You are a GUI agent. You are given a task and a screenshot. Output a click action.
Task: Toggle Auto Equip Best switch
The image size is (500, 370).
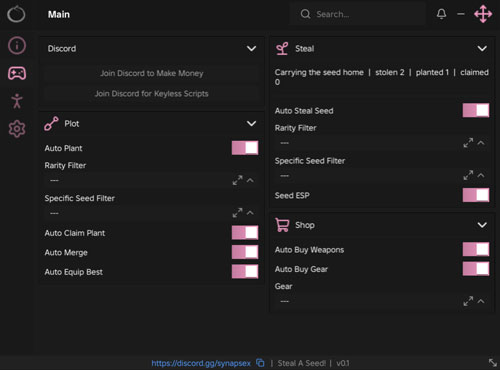(245, 271)
